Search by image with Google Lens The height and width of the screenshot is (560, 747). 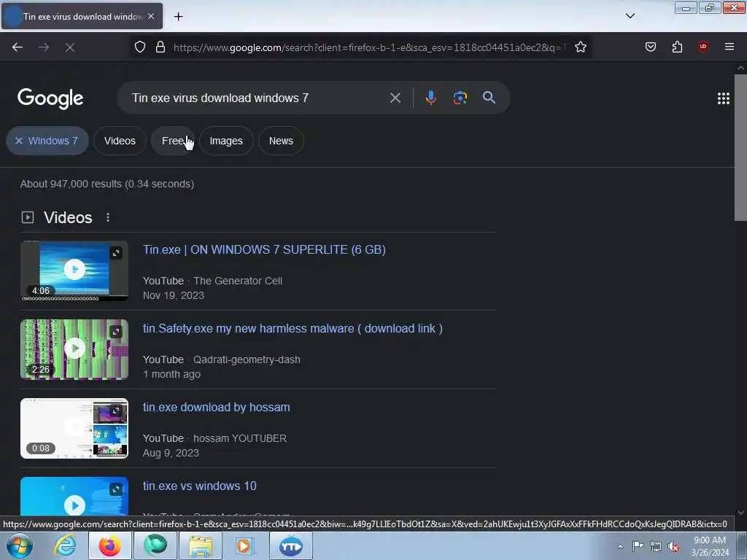(x=460, y=98)
